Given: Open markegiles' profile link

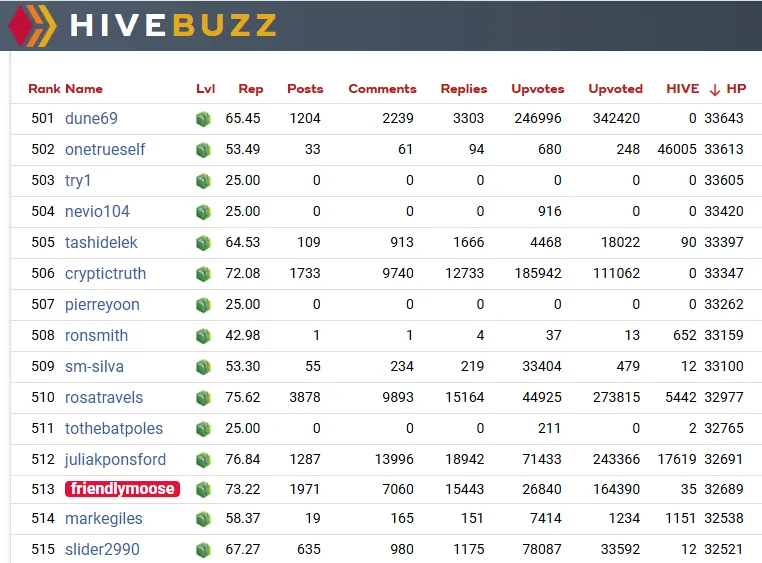Looking at the screenshot, I should pos(104,519).
